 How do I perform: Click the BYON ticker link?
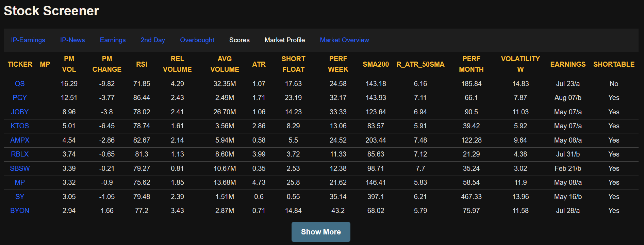click(20, 211)
